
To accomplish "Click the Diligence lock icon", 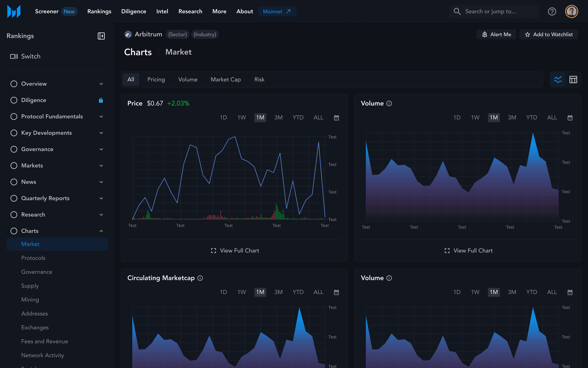I will point(101,100).
